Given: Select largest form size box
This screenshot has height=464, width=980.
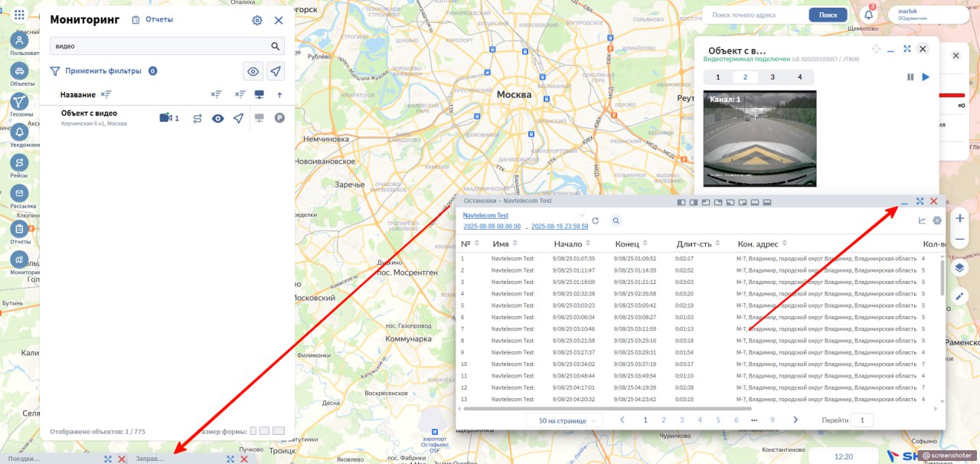Looking at the screenshot, I should tap(279, 431).
